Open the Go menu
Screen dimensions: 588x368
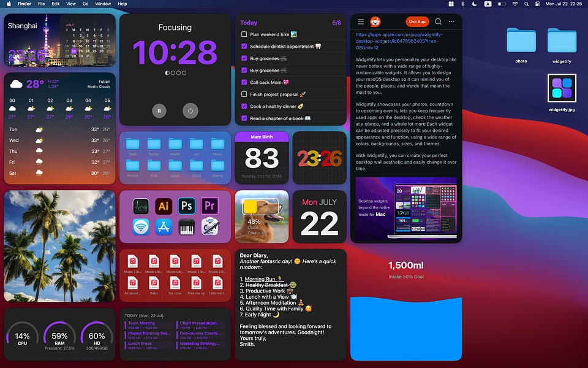coord(86,4)
